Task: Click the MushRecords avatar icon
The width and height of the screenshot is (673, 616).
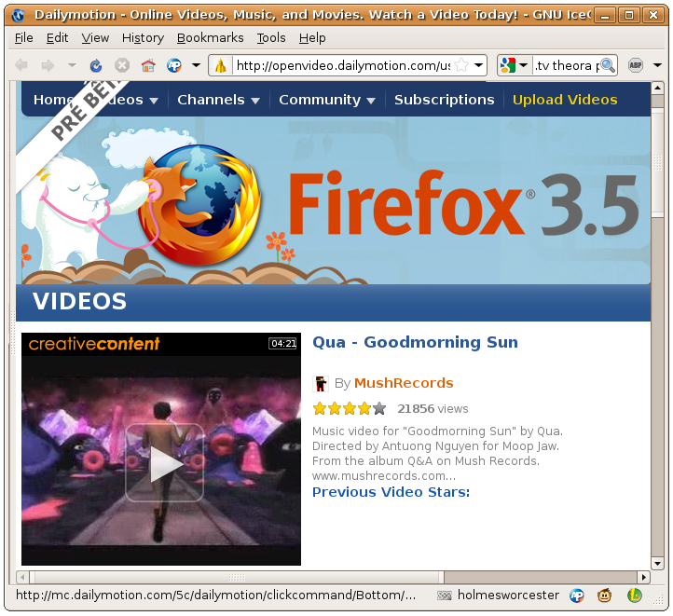Action: [x=321, y=383]
